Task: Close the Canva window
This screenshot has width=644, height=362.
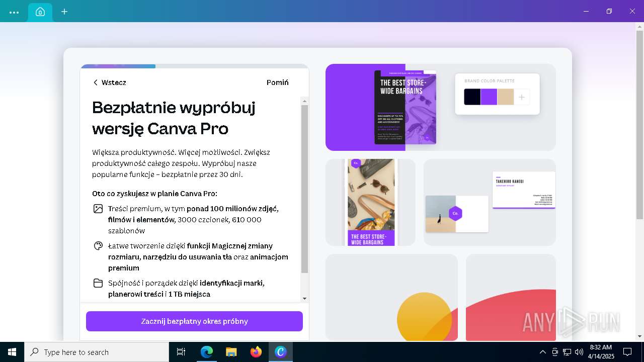Action: point(632,11)
